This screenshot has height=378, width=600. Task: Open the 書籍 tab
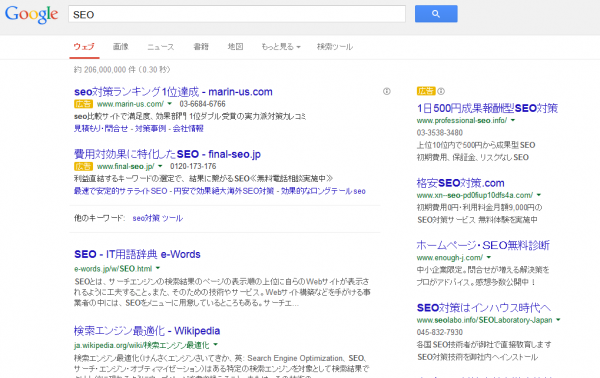pos(201,47)
